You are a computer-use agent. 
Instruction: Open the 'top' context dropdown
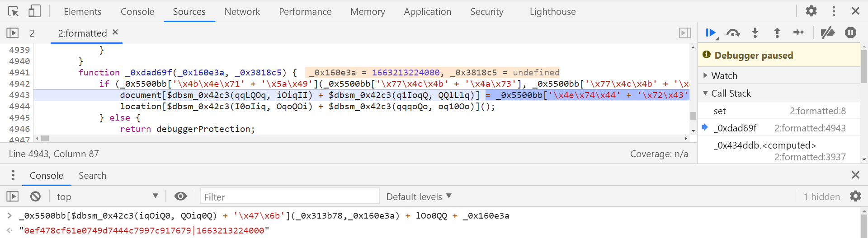107,196
